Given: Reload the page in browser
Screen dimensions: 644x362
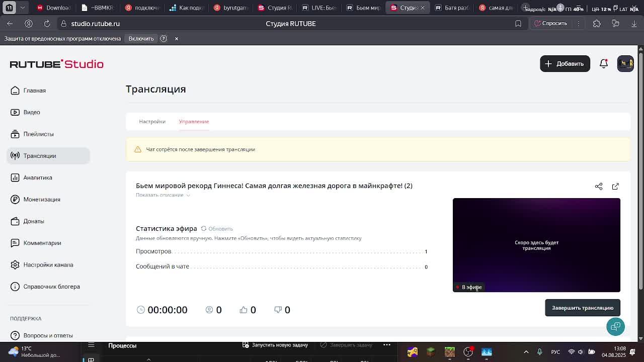Looking at the screenshot, I should [x=47, y=24].
